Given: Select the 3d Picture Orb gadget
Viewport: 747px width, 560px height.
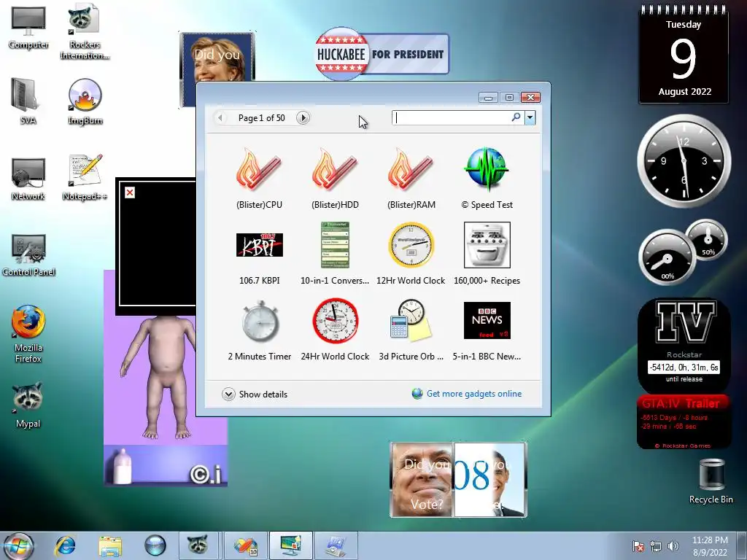Looking at the screenshot, I should point(411,330).
